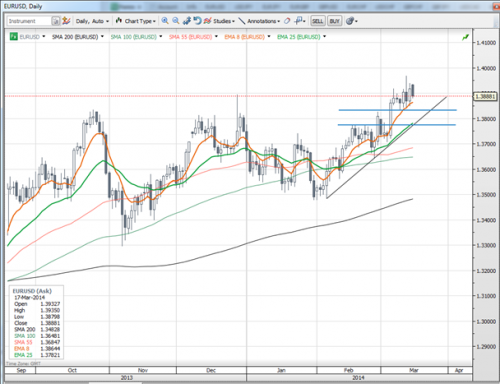Click the auto-scale icon after the zoom buttons
500x384 pixels.
pyautogui.click(x=187, y=21)
